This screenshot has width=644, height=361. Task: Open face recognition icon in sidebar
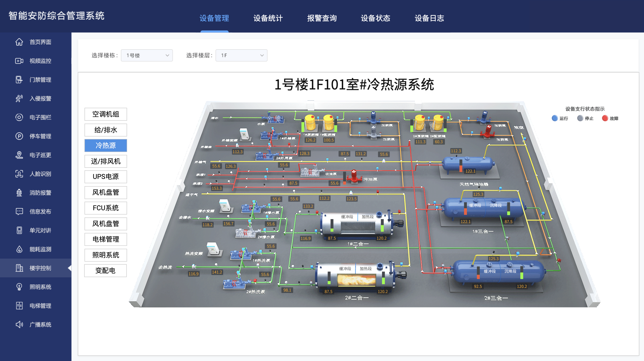coord(19,174)
